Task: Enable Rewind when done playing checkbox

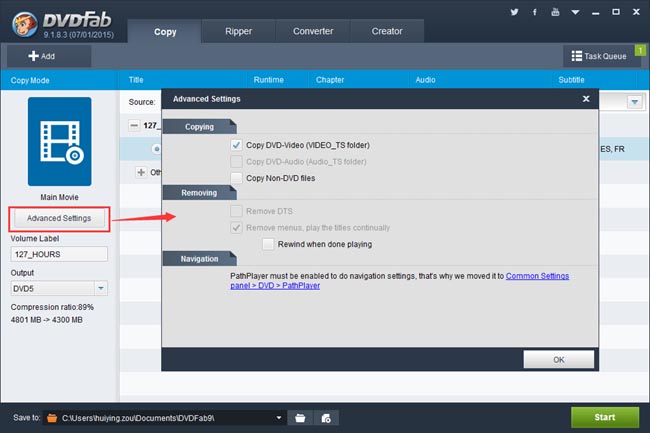Action: coord(268,244)
